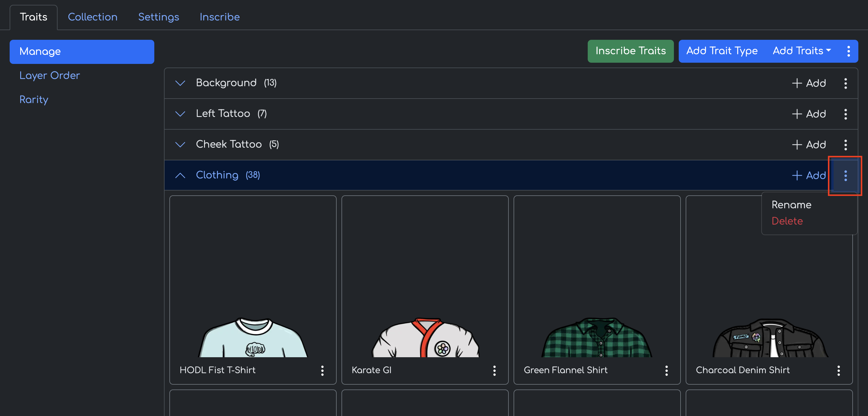Image resolution: width=868 pixels, height=416 pixels.
Task: Switch to the Collection tab
Action: [x=93, y=17]
